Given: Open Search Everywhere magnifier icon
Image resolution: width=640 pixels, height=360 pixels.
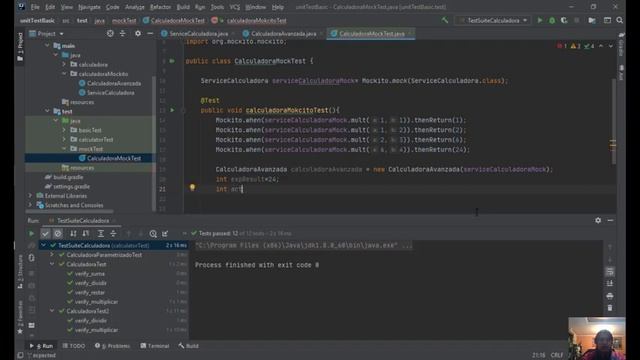Looking at the screenshot, I should point(620,20).
